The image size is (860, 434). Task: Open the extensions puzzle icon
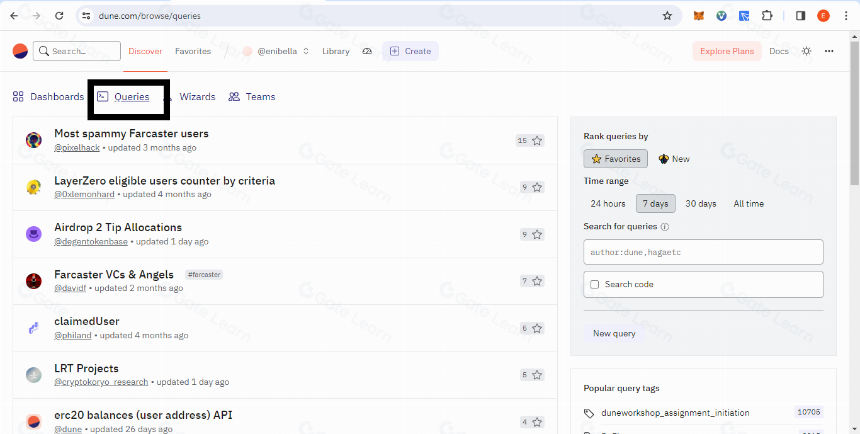pyautogui.click(x=767, y=16)
